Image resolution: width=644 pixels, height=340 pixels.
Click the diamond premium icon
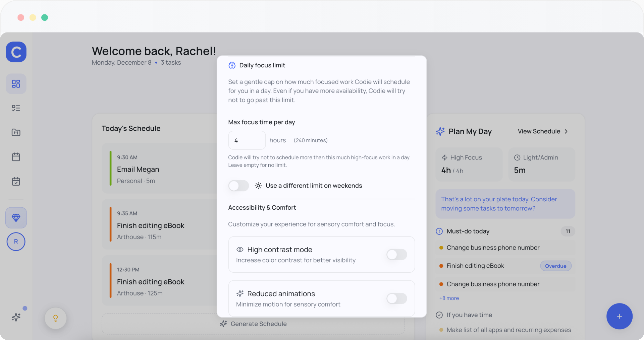16,218
